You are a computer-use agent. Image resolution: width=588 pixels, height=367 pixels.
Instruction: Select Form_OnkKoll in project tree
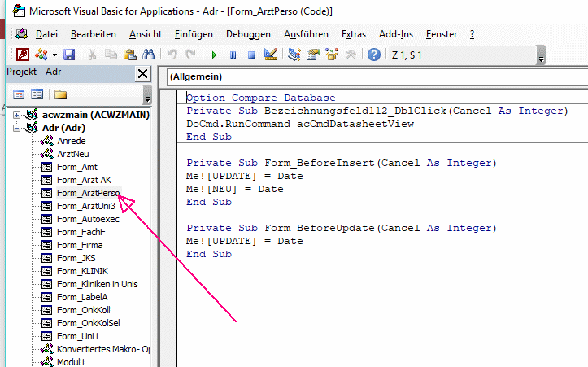click(x=84, y=310)
